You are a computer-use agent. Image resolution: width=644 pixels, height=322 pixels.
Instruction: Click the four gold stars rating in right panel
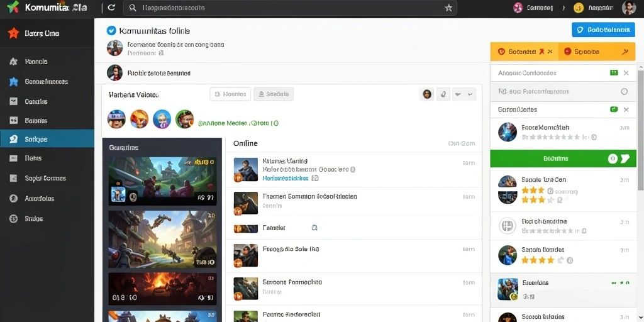(x=538, y=260)
